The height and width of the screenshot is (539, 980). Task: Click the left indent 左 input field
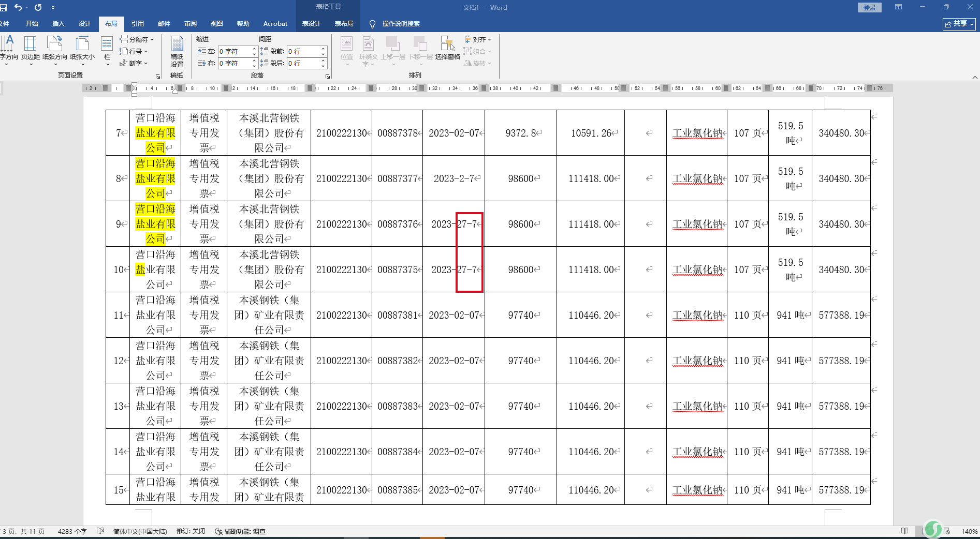pos(235,51)
